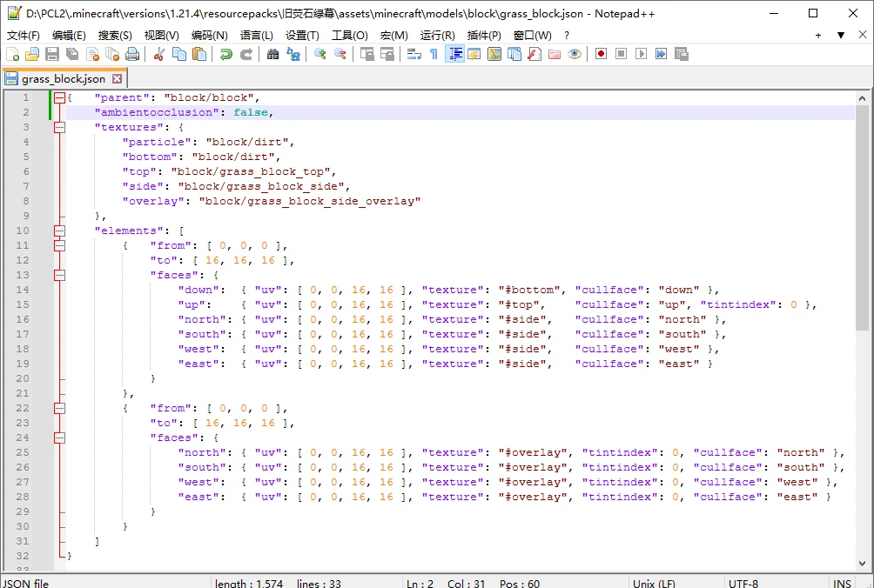Open the ? help menu

(x=567, y=35)
